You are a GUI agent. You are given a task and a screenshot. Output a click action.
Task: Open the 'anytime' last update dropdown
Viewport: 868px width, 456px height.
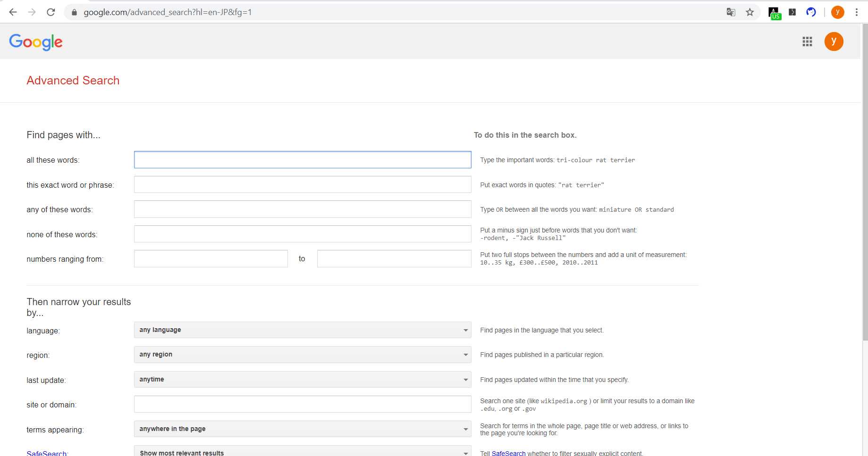[303, 380]
